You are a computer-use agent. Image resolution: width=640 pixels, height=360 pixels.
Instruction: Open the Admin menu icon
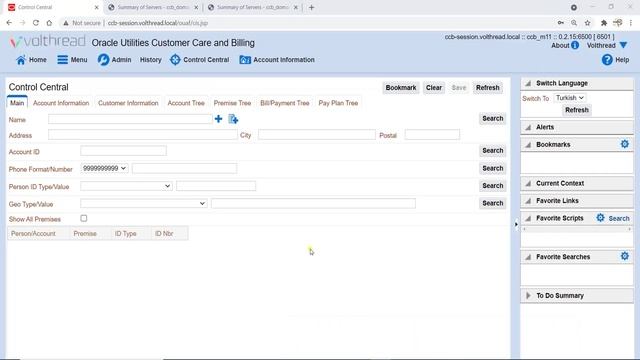pos(103,60)
